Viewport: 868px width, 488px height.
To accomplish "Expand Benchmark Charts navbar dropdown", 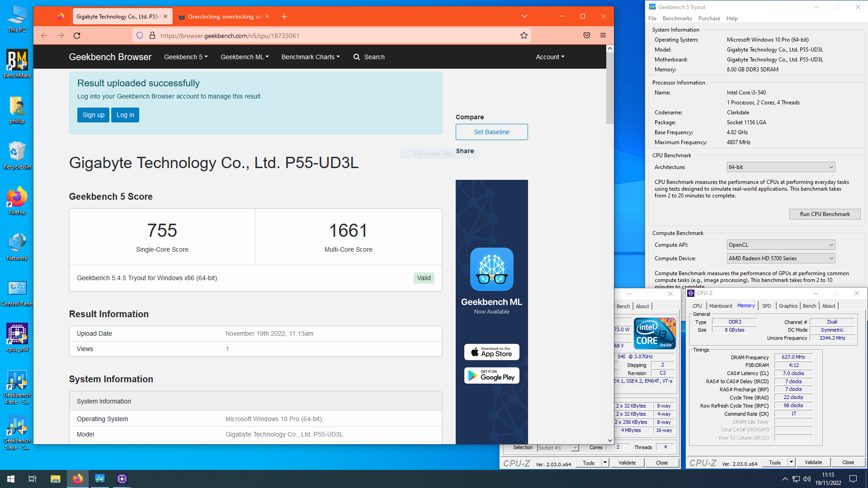I will coord(311,57).
